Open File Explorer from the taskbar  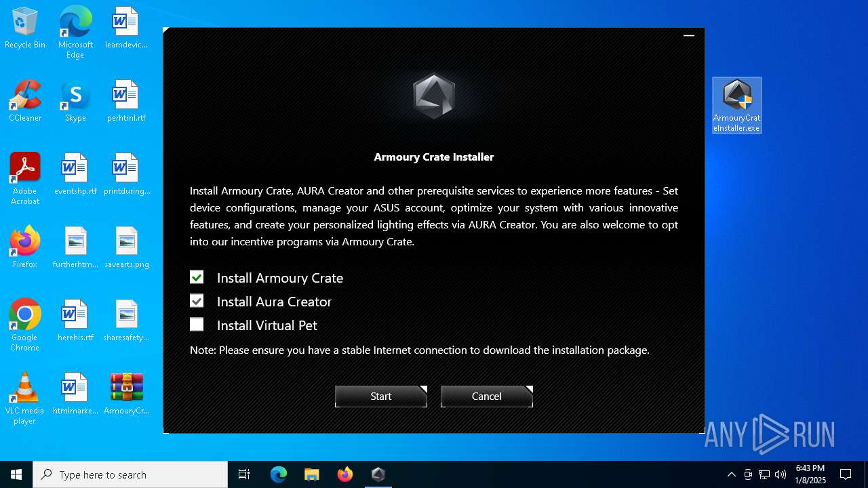click(x=312, y=474)
